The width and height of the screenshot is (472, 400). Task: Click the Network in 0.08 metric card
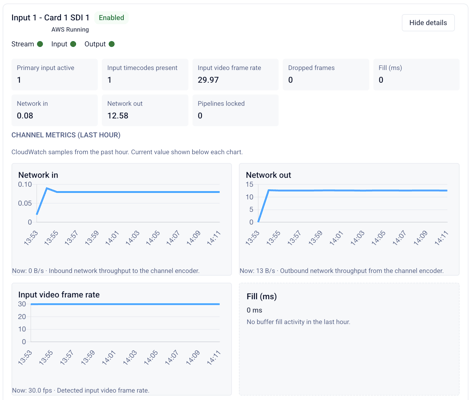point(55,110)
